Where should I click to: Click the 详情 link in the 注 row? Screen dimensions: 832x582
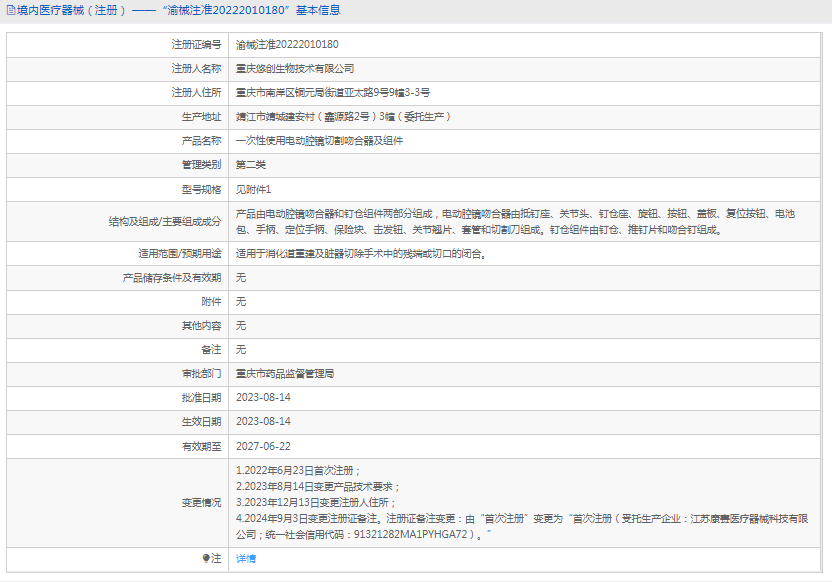[x=246, y=559]
